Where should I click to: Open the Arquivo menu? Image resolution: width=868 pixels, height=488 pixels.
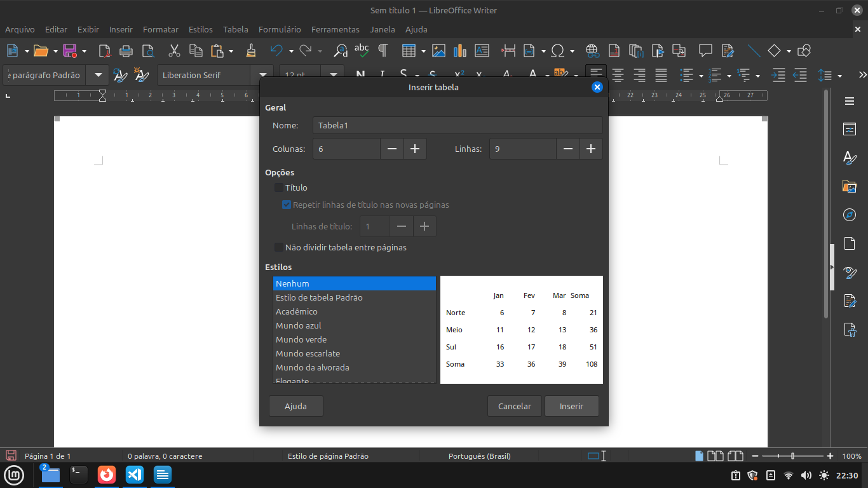click(x=20, y=29)
